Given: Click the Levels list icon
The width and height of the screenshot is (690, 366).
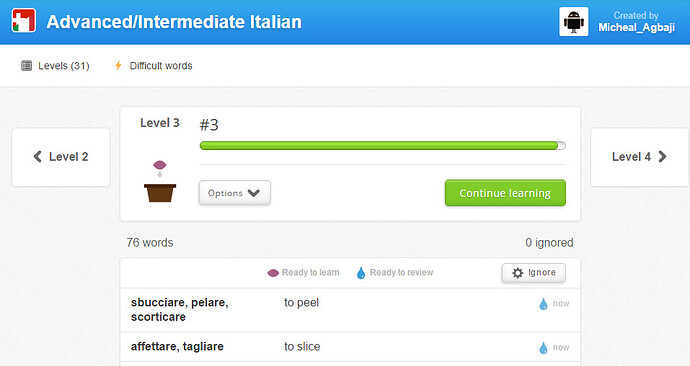Looking at the screenshot, I should [26, 66].
